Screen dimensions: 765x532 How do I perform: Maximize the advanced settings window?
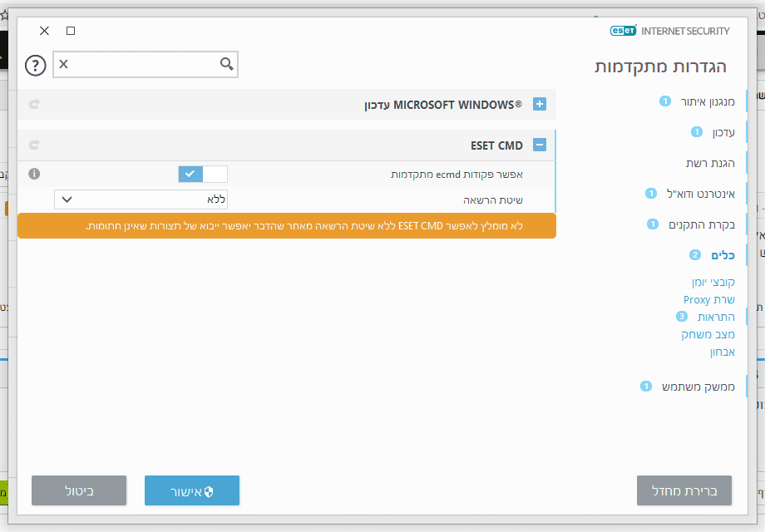click(71, 31)
